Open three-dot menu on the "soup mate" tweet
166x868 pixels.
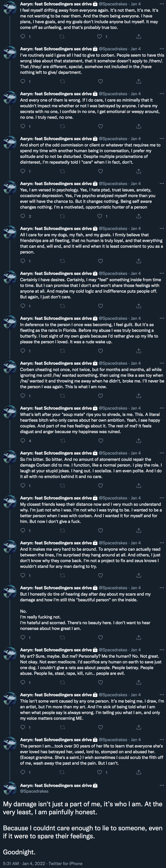click(162, 408)
